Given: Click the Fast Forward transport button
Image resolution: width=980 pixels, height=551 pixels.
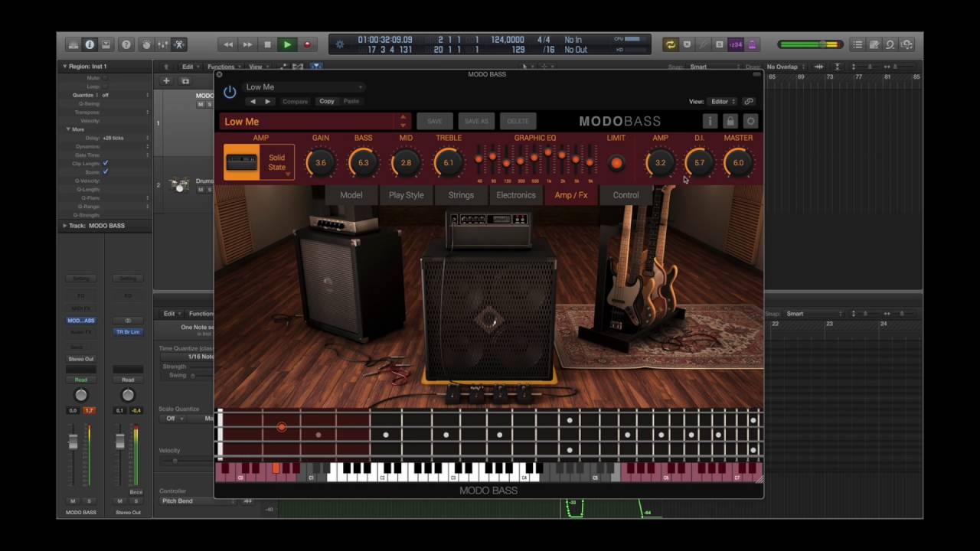Looking at the screenshot, I should click(247, 45).
